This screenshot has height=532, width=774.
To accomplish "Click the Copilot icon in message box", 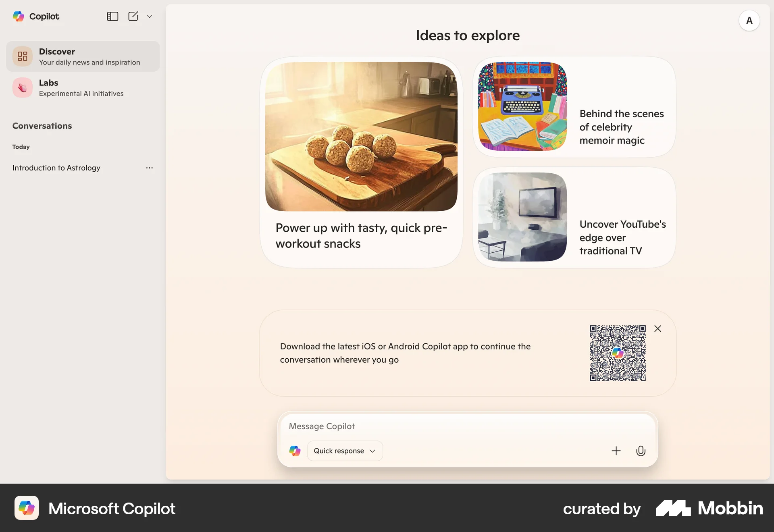I will click(295, 451).
